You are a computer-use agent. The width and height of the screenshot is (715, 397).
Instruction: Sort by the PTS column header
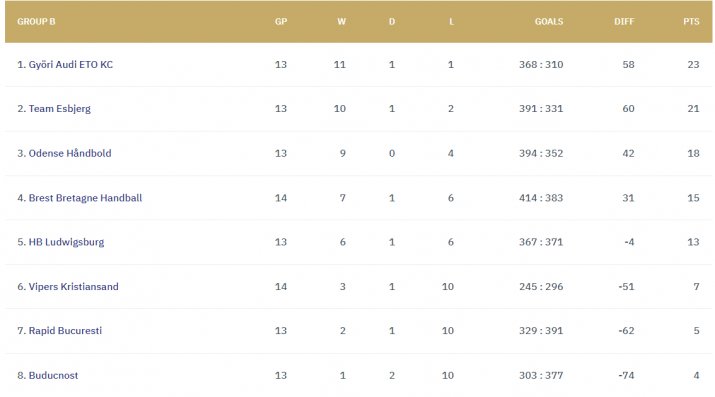tap(691, 21)
